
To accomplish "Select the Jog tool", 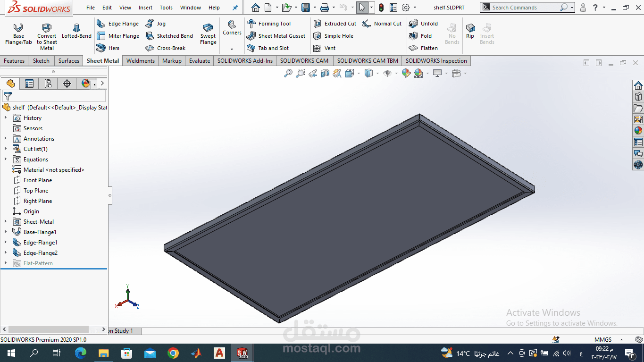I will [156, 24].
